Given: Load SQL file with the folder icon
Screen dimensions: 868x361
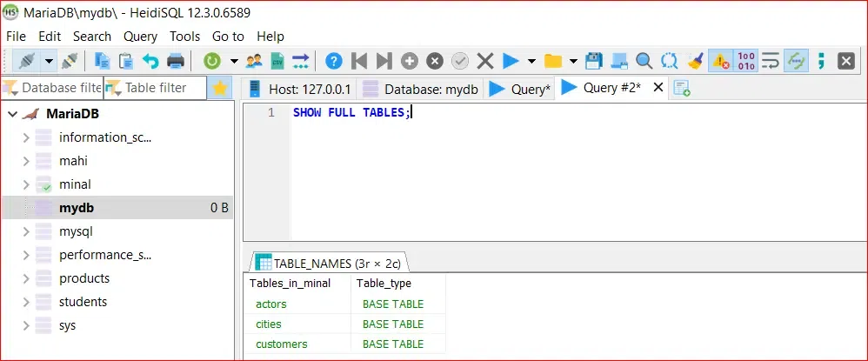Looking at the screenshot, I should [x=553, y=60].
